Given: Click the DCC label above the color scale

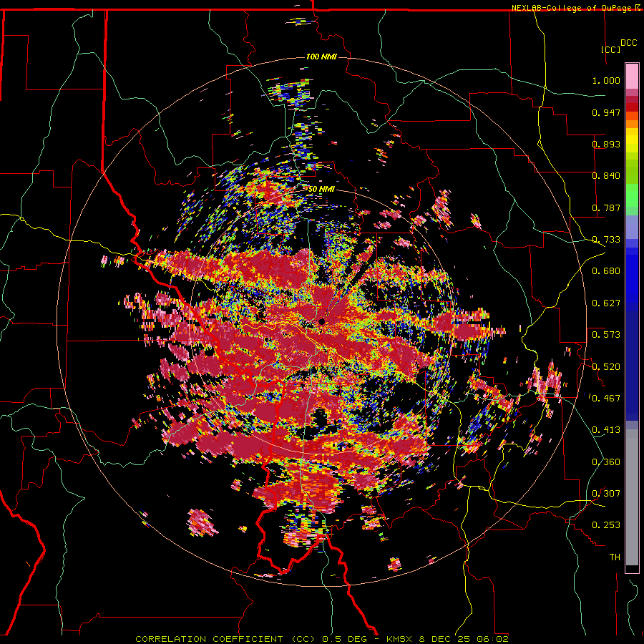Looking at the screenshot, I should [x=629, y=43].
